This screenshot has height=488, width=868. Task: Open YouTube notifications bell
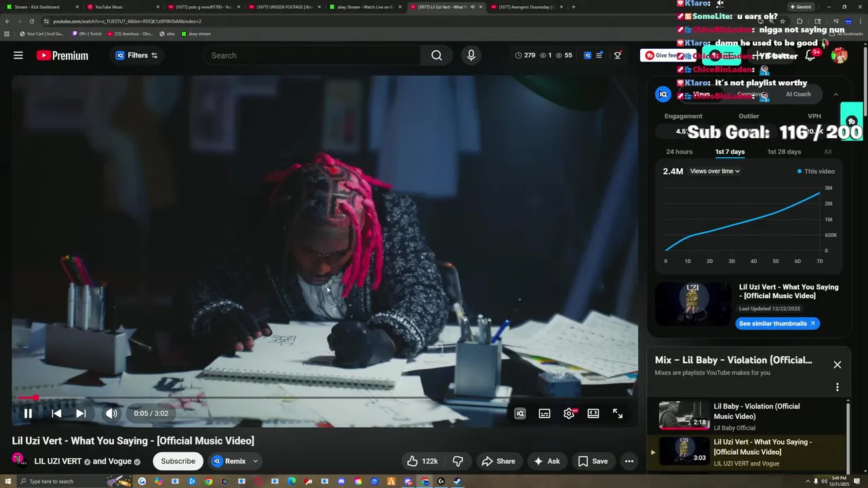[x=810, y=56]
